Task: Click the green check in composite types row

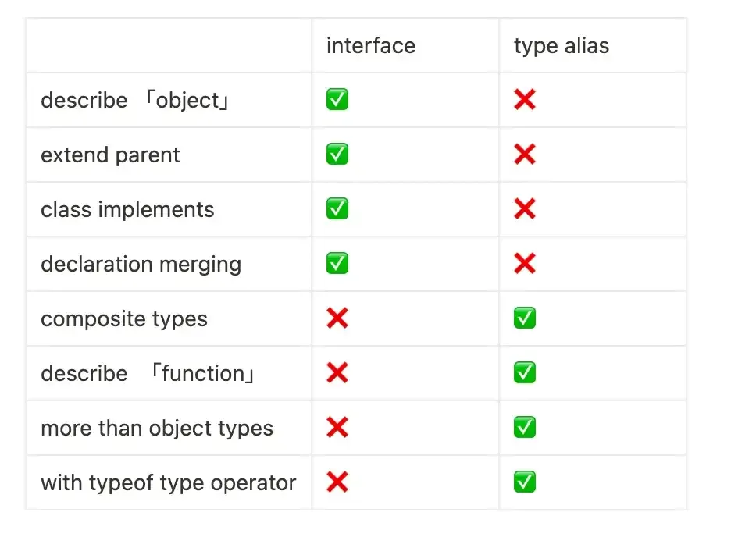Action: 525,318
